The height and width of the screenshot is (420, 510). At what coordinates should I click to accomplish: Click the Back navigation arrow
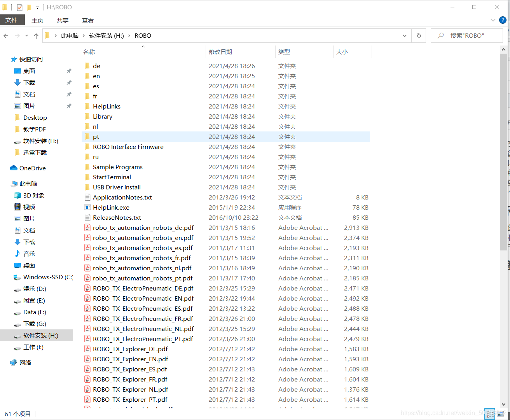(6, 36)
